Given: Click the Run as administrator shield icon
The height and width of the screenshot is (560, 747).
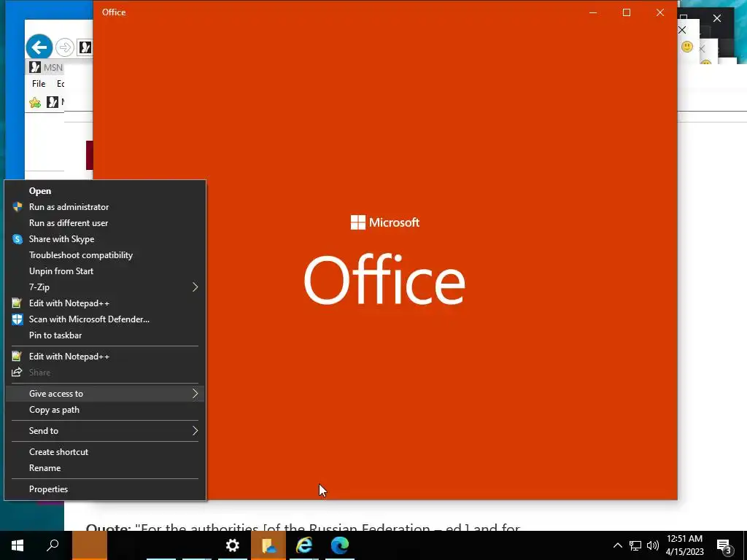Looking at the screenshot, I should point(18,206).
